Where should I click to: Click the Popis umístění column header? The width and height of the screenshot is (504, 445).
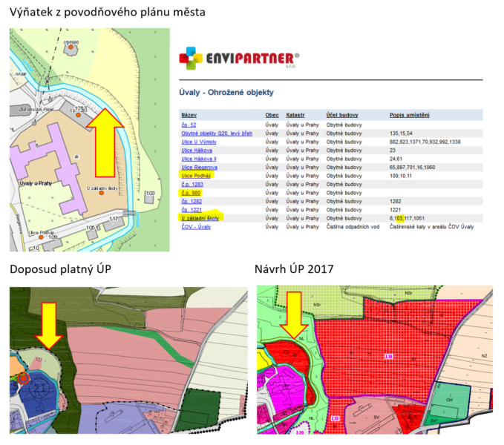point(409,115)
